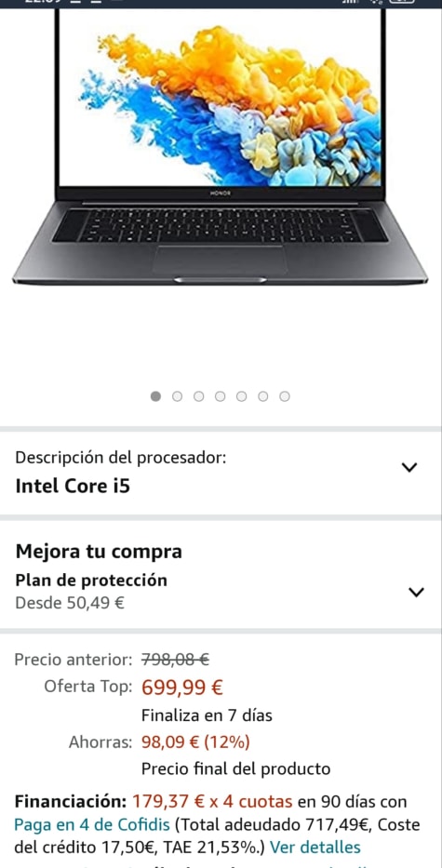Tap the 699,99 € Oferta Top price

tap(182, 688)
